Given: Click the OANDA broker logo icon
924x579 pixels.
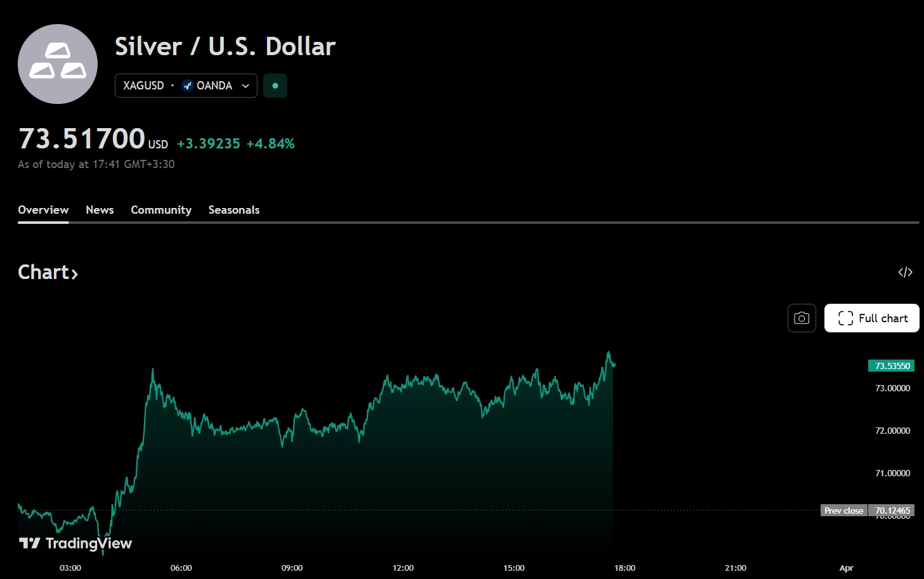Looking at the screenshot, I should coord(187,86).
